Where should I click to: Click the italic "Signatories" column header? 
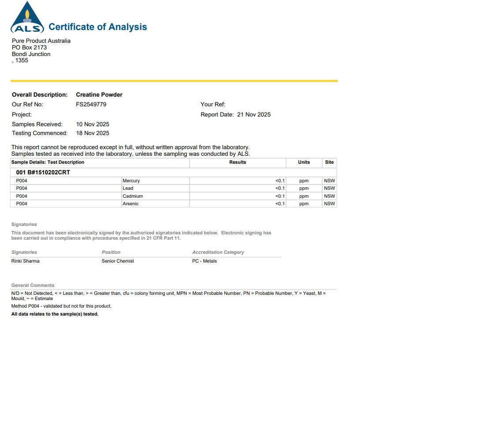click(24, 252)
